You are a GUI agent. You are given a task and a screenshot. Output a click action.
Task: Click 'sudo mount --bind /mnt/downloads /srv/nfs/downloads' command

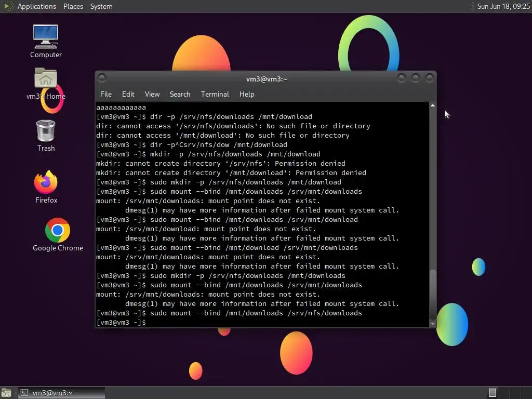tap(256, 313)
